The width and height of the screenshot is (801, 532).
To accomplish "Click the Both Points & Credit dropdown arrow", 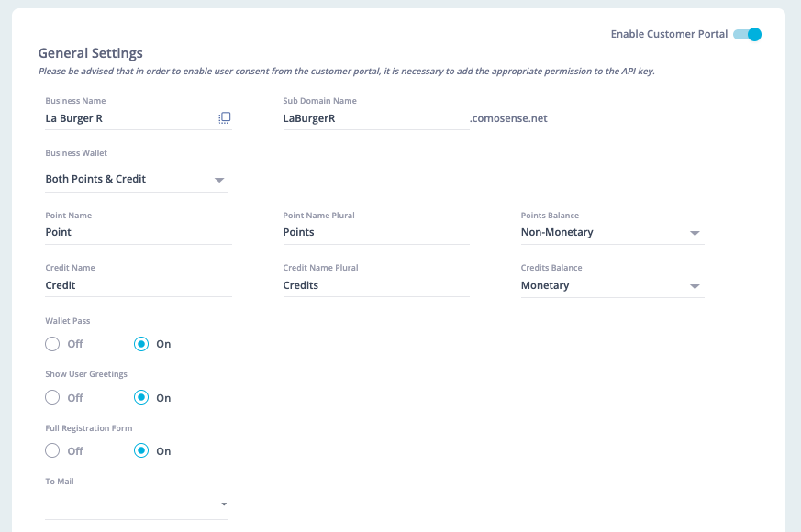I will pyautogui.click(x=219, y=180).
